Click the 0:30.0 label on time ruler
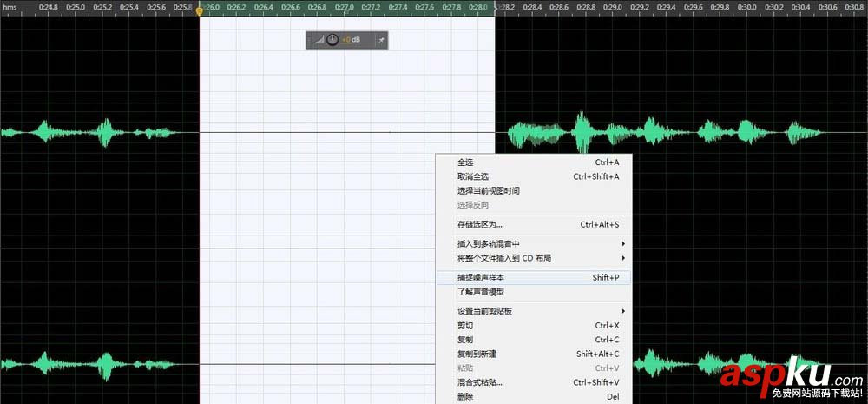 tap(746, 7)
